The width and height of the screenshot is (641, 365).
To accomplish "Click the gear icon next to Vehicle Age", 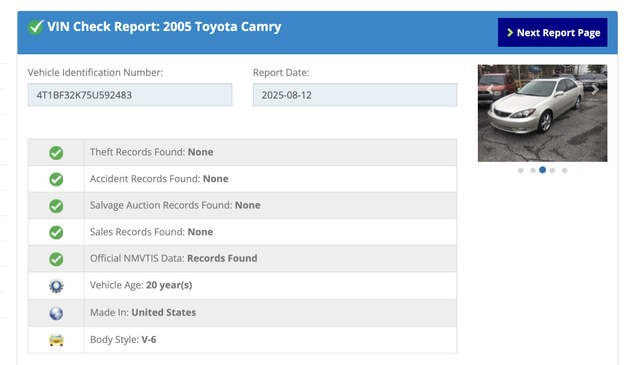I will (x=56, y=286).
